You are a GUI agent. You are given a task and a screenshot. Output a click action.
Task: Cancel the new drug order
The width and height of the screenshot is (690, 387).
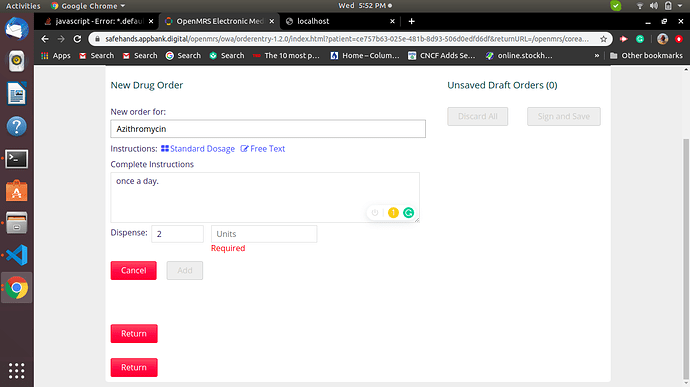tap(134, 270)
